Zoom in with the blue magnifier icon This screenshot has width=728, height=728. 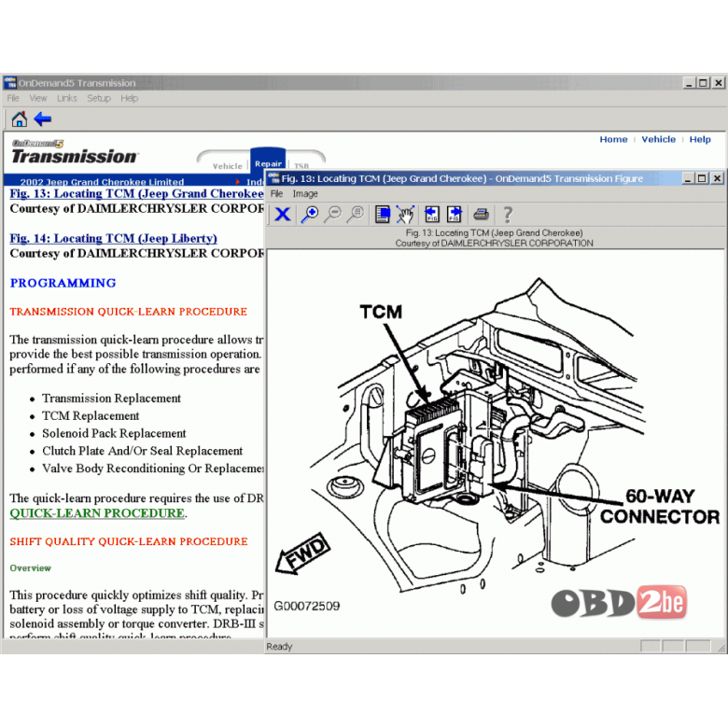coord(309,215)
